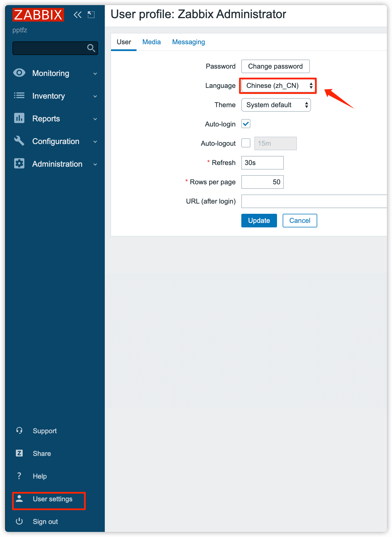Toggle kiosk mode icon next to collapse arrows
Screen dimensions: 392x537
point(91,15)
